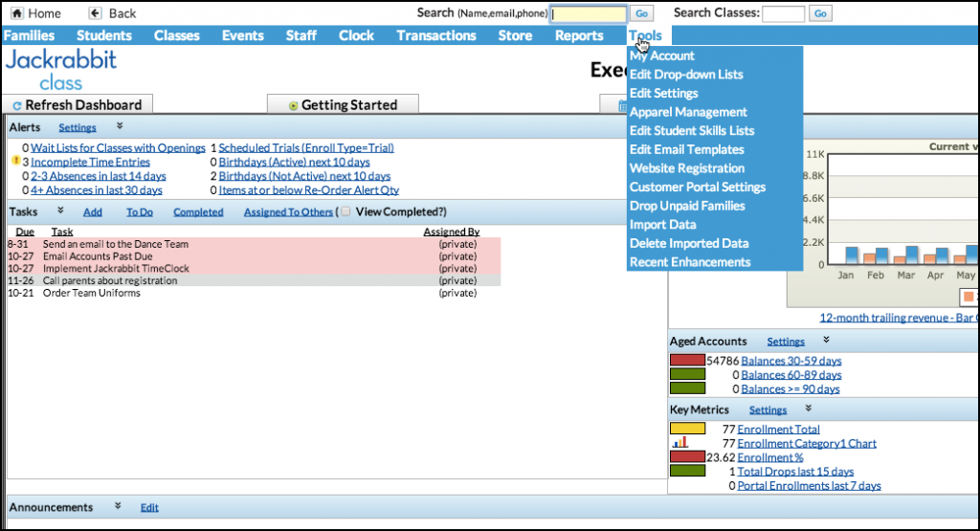The image size is (980, 531).
Task: Focus the Search Classes input field
Action: coord(783,13)
